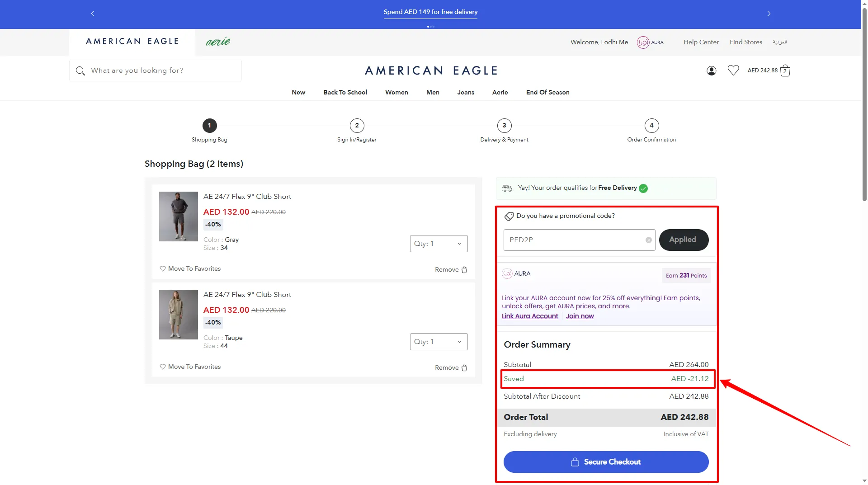This screenshot has width=868, height=485.
Task: Open the wishlist heart icon
Action: pos(733,70)
